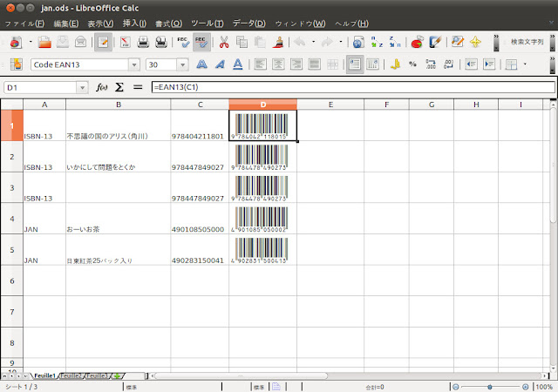Insert a Chart icon
The image size is (558, 392).
(417, 43)
